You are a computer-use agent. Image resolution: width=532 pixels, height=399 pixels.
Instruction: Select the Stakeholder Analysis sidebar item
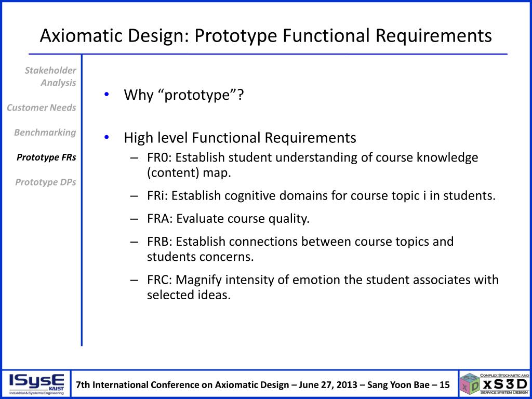[x=50, y=77]
